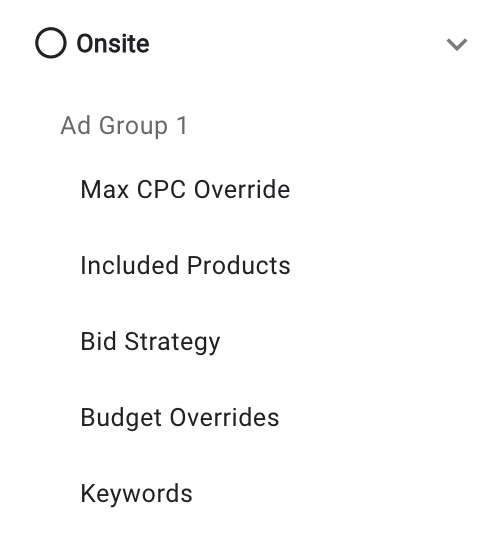The image size is (502, 540).
Task: Click the word Products in Included Products
Action: [239, 265]
